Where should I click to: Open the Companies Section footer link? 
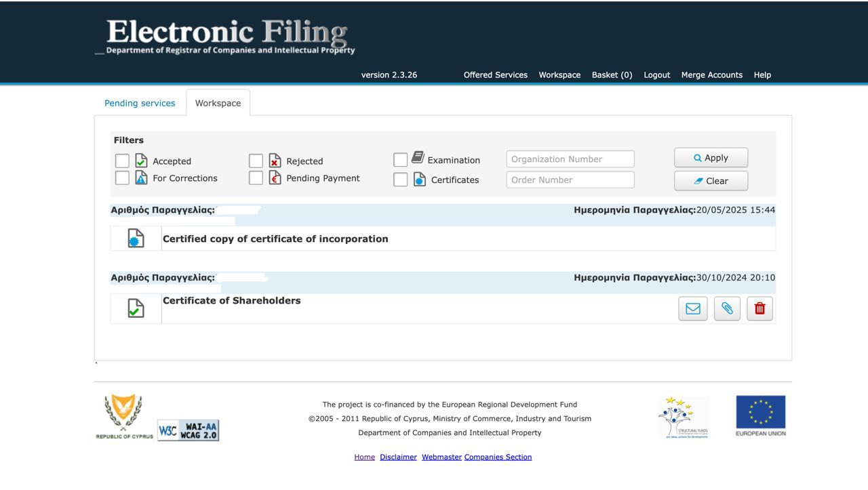498,457
